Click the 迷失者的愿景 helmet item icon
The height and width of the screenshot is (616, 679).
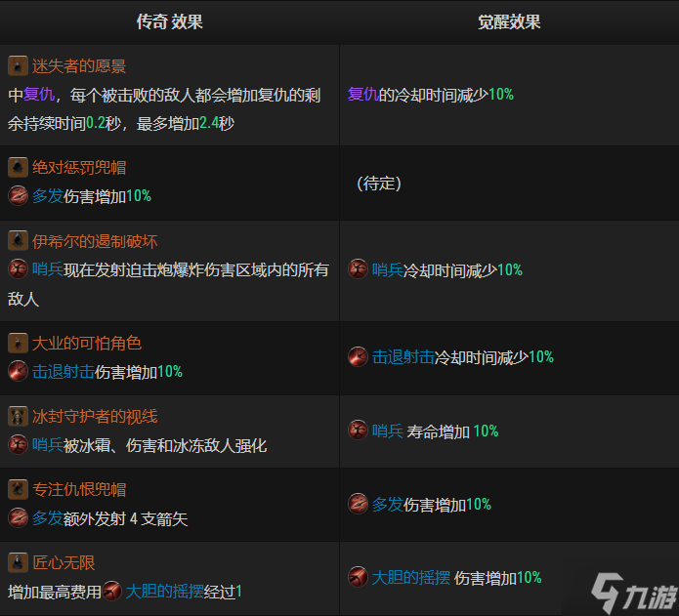point(18,65)
